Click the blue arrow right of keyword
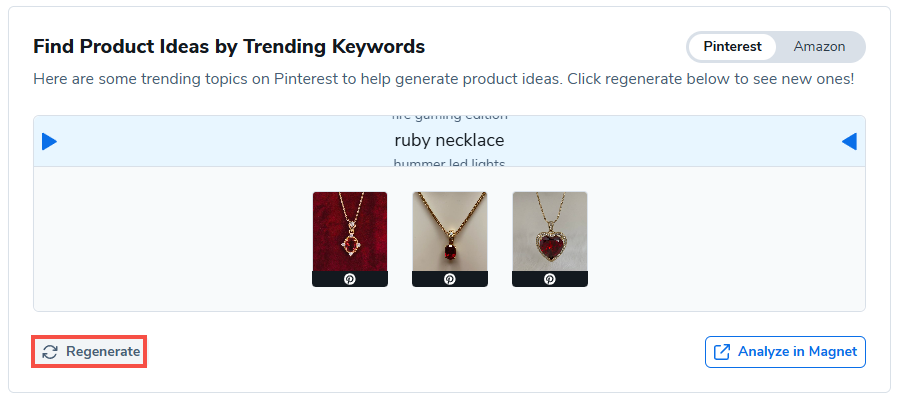Screen dimensions: 898x400 [x=849, y=142]
